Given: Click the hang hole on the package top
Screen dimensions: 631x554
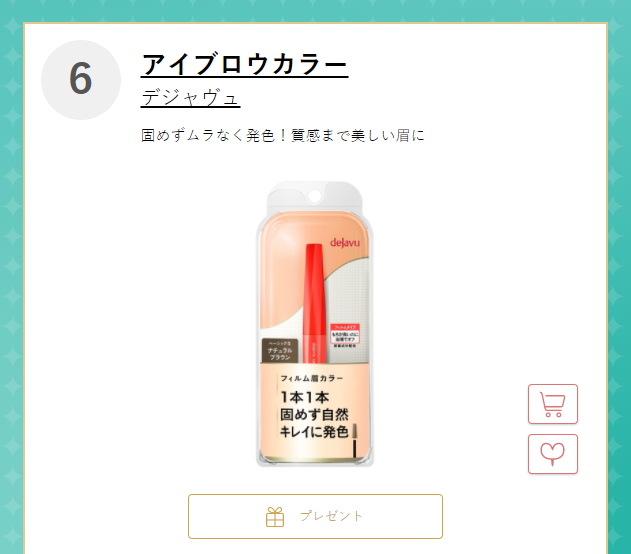Looking at the screenshot, I should (315, 194).
